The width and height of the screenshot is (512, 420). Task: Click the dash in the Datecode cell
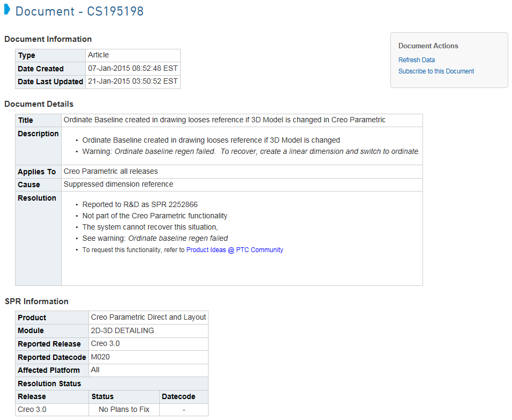(x=184, y=410)
